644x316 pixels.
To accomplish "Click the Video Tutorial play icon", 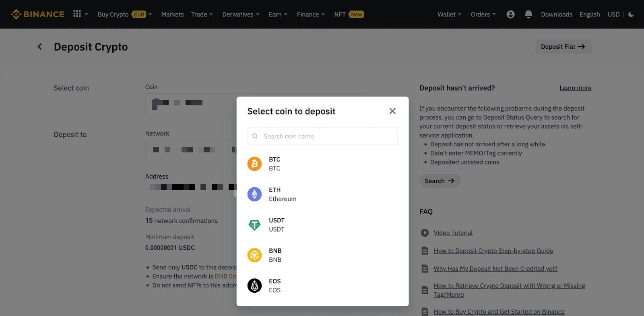I will pos(425,233).
